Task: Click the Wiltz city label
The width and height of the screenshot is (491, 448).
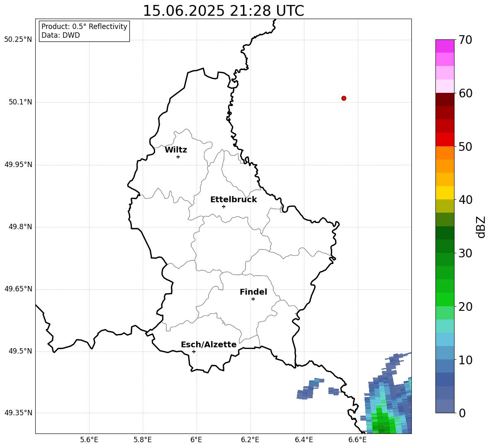Action: coord(176,150)
